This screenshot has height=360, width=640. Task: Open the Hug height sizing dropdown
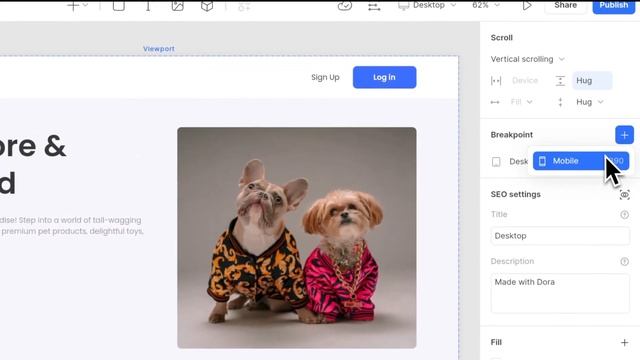coord(589,102)
